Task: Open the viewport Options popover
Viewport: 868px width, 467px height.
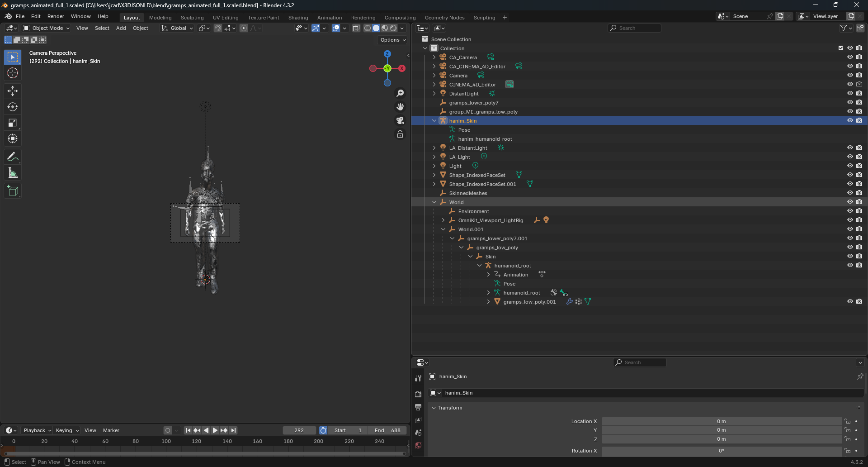Action: [x=392, y=40]
